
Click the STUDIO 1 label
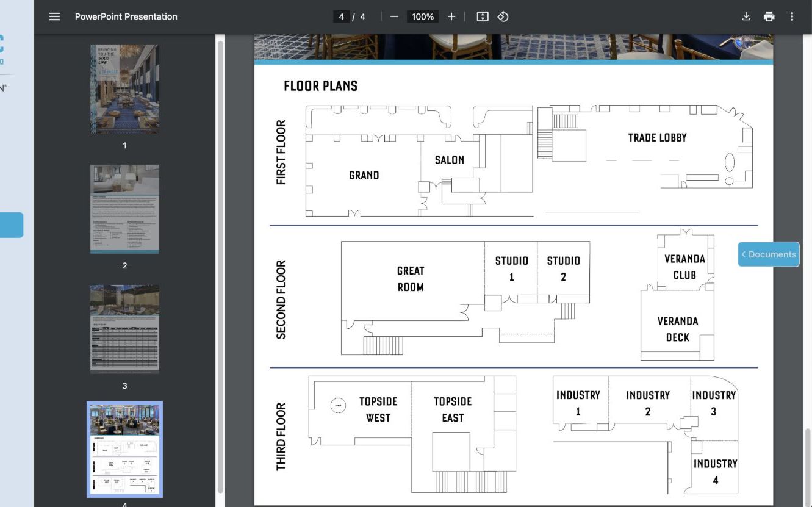(511, 268)
